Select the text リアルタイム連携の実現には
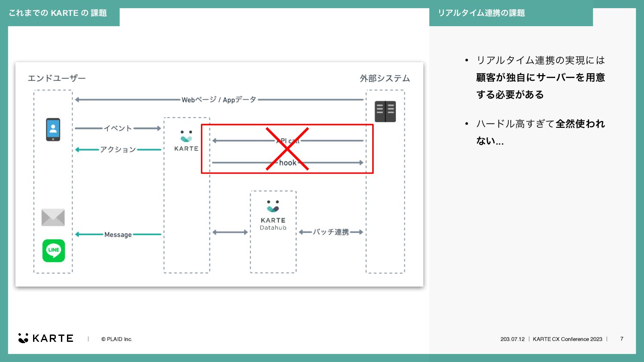 tap(541, 60)
